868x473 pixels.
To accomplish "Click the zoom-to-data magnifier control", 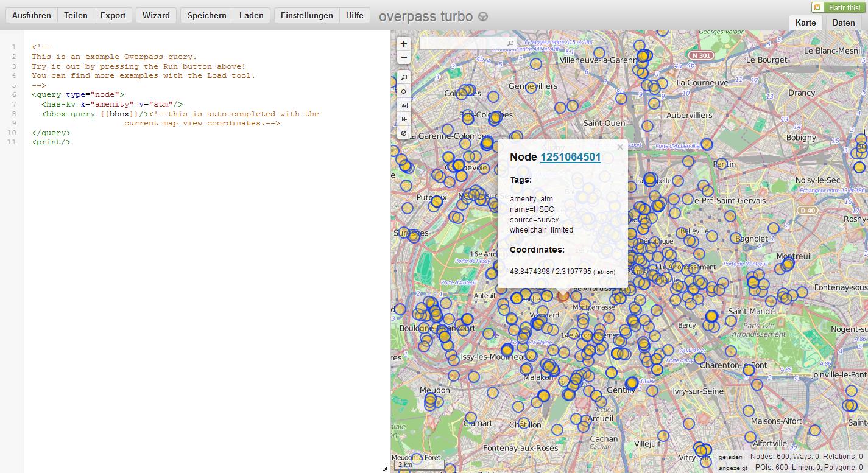I will click(x=403, y=77).
